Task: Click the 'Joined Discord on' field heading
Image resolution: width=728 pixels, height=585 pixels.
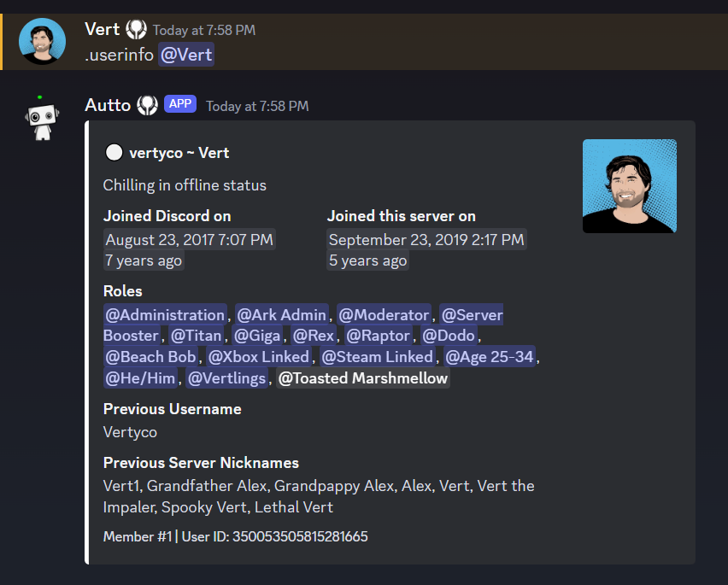Action: tap(167, 216)
